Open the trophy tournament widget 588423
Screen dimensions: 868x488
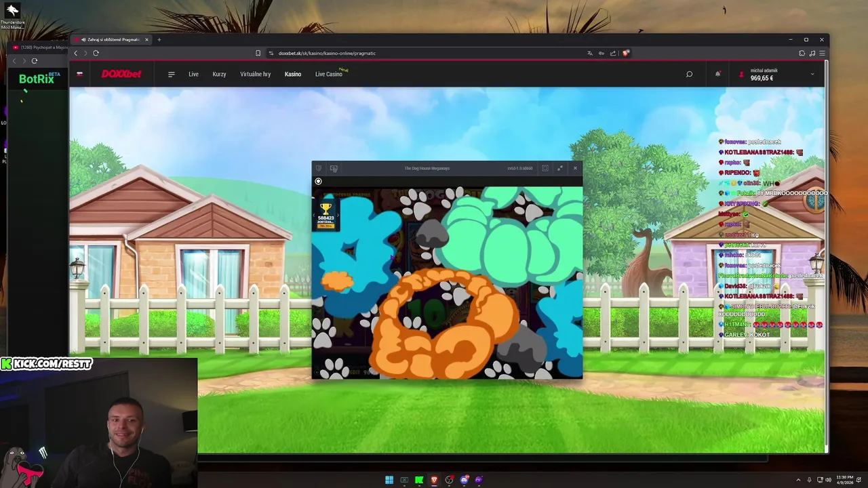coord(326,215)
